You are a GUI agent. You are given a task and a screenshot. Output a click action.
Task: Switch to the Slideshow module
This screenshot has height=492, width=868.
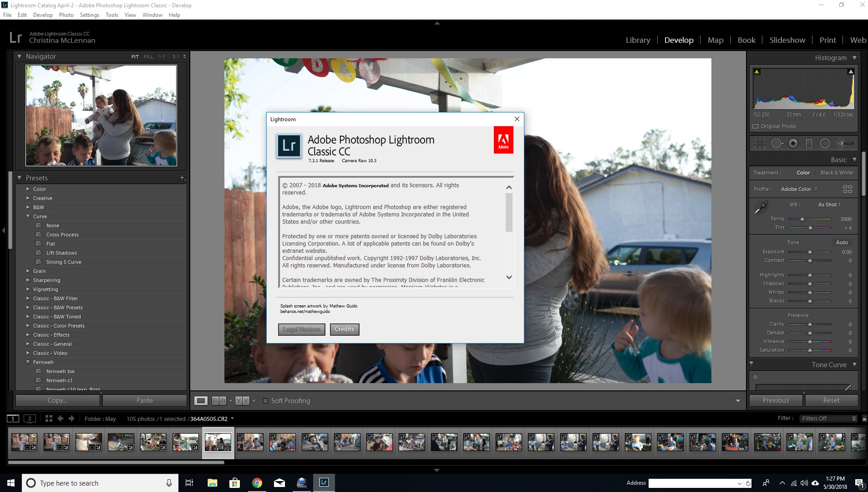787,40
